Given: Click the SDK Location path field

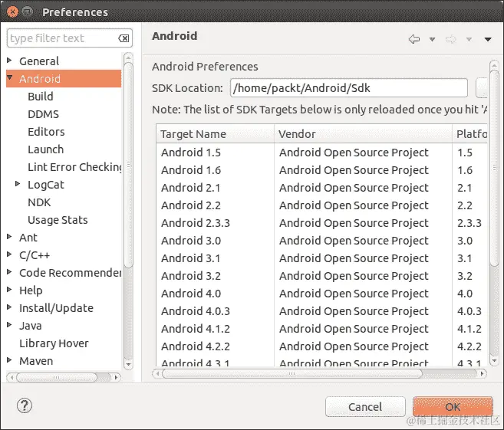Looking at the screenshot, I should tap(349, 87).
